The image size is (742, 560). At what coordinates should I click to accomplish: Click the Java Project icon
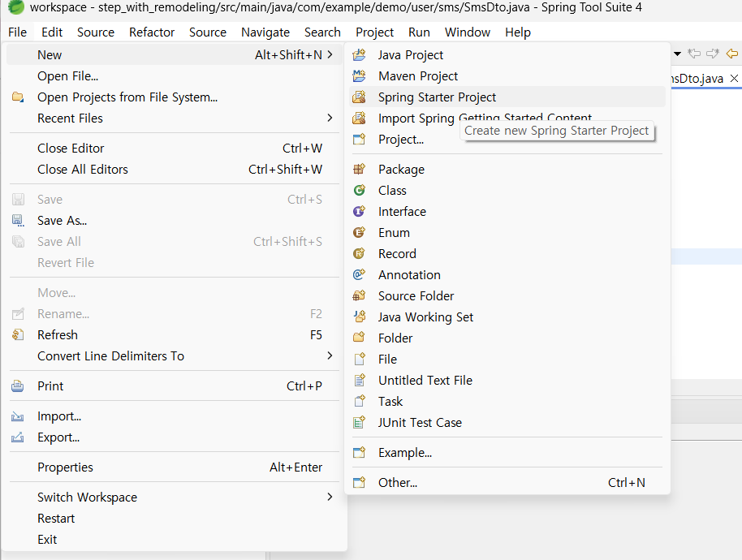(359, 55)
